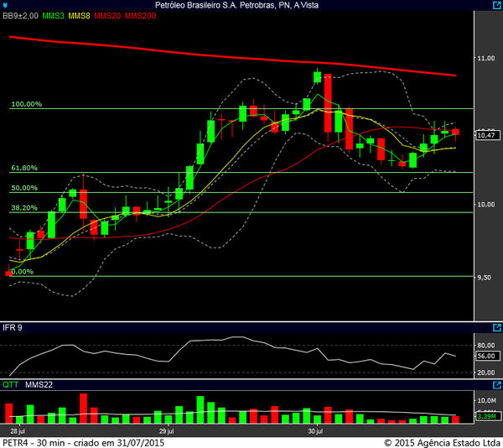
Task: Select the 50,00% Fibonacci level label
Action: [x=24, y=188]
